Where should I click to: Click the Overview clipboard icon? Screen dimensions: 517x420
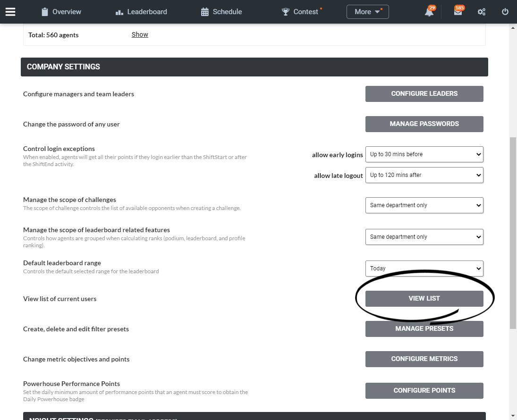click(x=45, y=12)
